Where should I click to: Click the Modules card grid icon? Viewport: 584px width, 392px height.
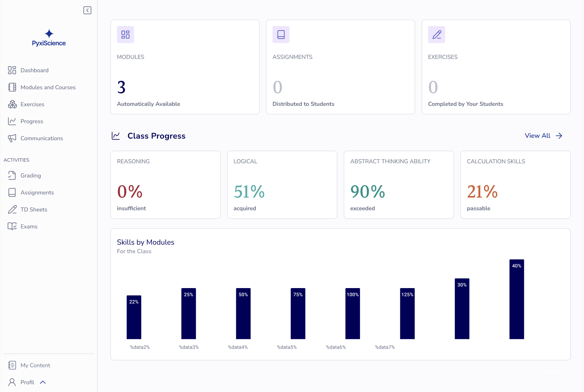tap(125, 34)
